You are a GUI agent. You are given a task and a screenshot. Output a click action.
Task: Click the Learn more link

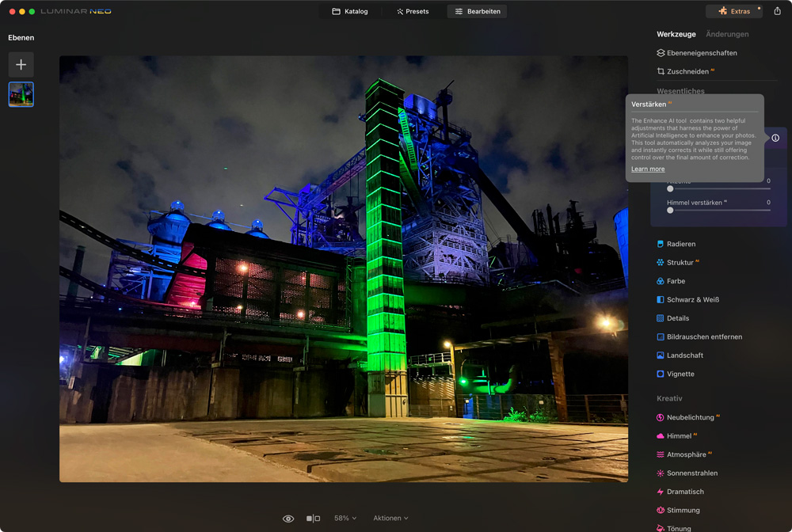tap(648, 169)
